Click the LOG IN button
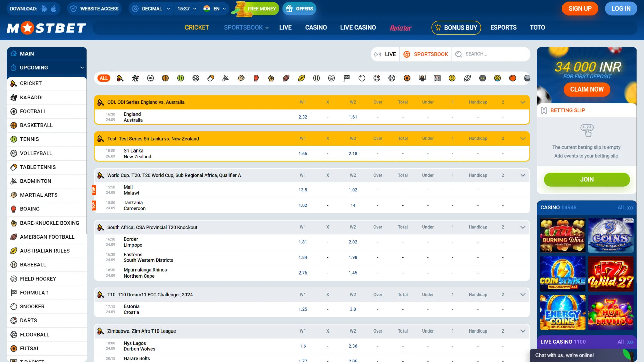The image size is (644, 362). [621, 9]
